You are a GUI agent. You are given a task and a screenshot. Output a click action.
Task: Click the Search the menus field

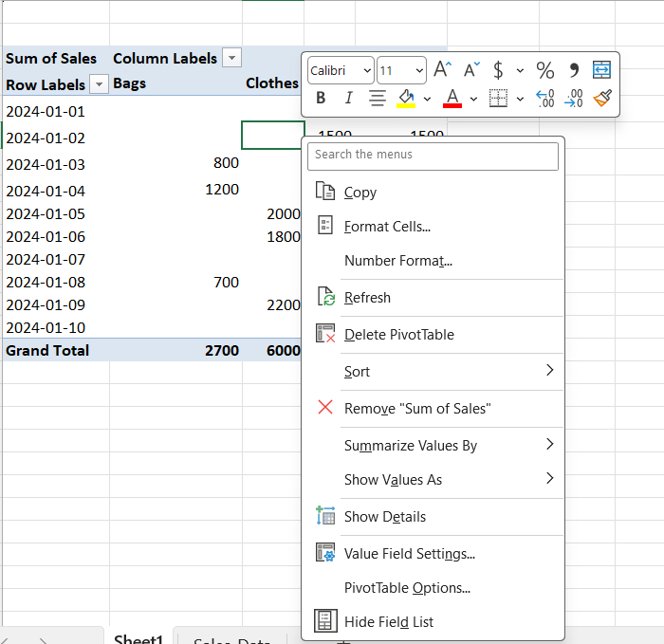[433, 155]
